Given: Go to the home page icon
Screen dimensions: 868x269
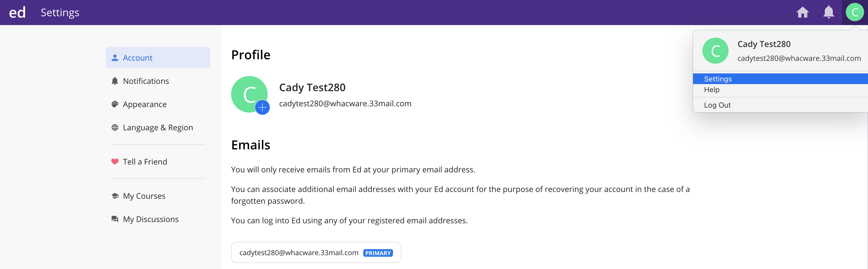Looking at the screenshot, I should (802, 13).
